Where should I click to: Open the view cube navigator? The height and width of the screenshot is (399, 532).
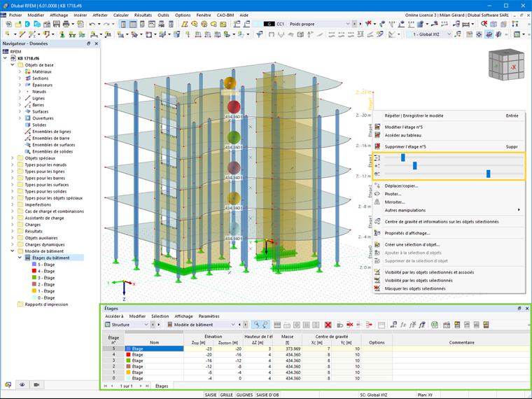click(x=506, y=65)
